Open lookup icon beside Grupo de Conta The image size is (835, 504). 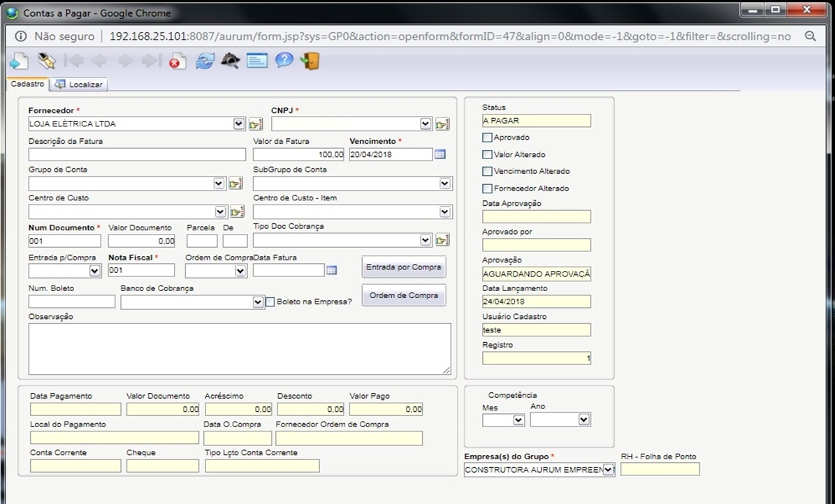point(236,184)
